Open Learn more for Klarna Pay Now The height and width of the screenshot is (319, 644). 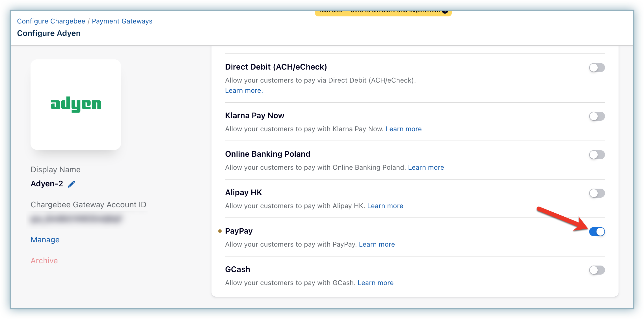[x=404, y=129]
